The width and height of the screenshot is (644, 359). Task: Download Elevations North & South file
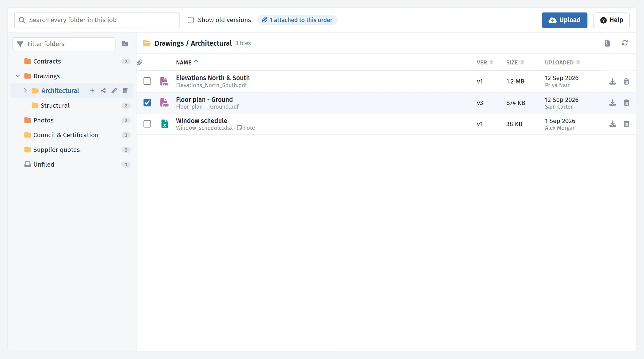click(x=612, y=81)
